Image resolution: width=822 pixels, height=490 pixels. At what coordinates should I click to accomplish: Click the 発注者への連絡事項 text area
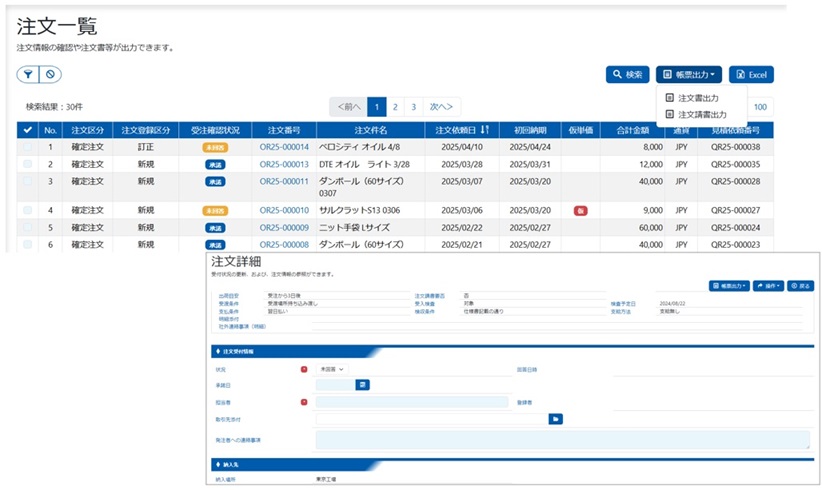click(x=562, y=440)
